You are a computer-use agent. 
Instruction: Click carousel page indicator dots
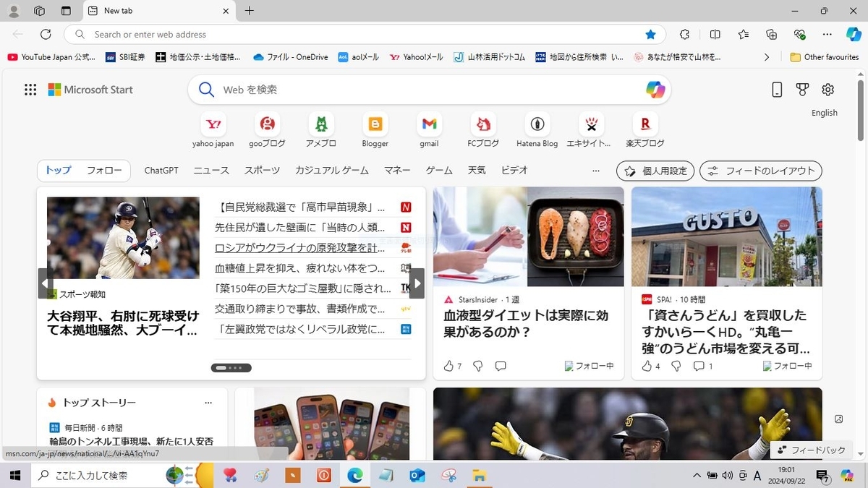click(231, 368)
